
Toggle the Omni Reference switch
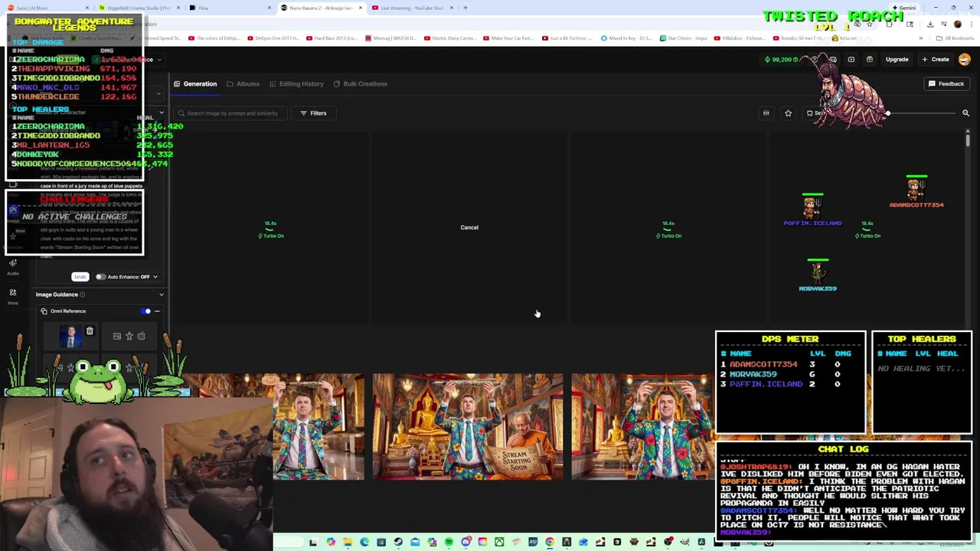coord(145,311)
